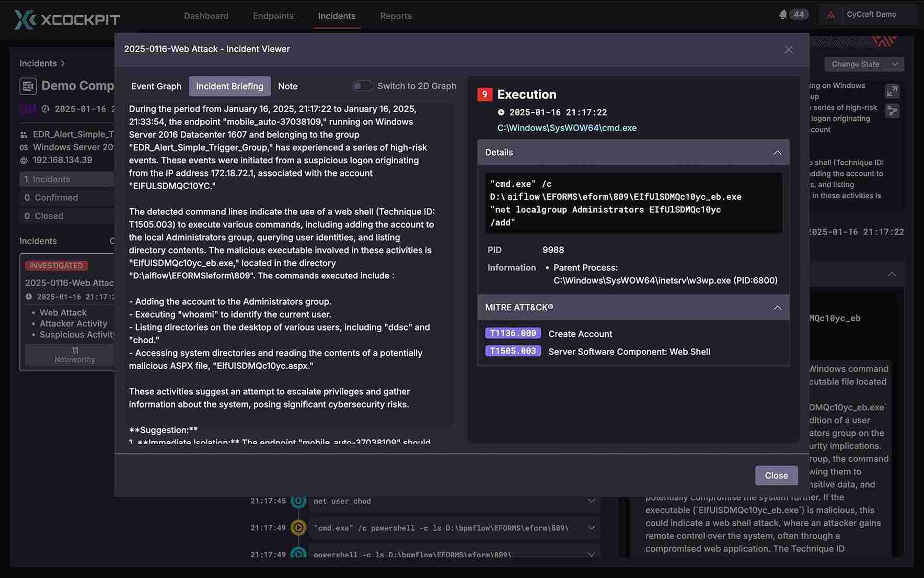Click the graph share icon below expand icon
The height and width of the screenshot is (578, 924).
coord(892,111)
